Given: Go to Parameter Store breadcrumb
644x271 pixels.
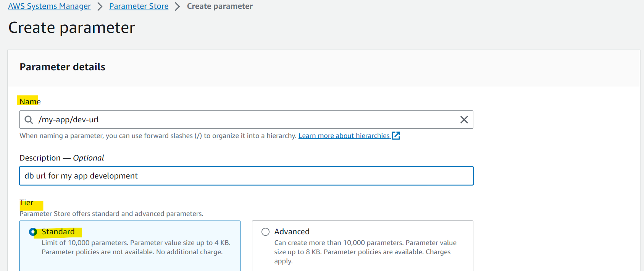Looking at the screenshot, I should [139, 6].
